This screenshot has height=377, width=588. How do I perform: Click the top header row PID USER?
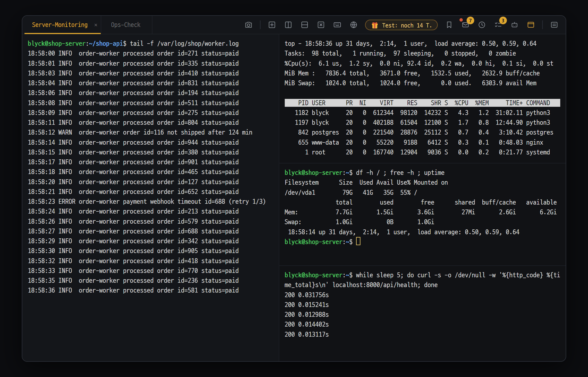(x=422, y=103)
